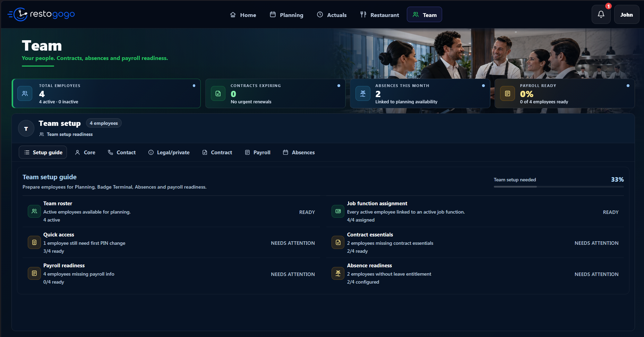The image size is (644, 337).
Task: Click the blue dot on Contracts Expiring card
Action: [x=339, y=86]
